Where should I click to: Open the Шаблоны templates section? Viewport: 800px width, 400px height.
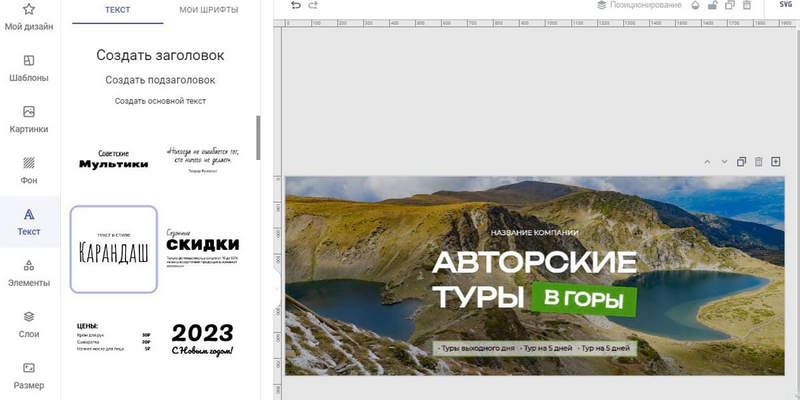tap(29, 67)
